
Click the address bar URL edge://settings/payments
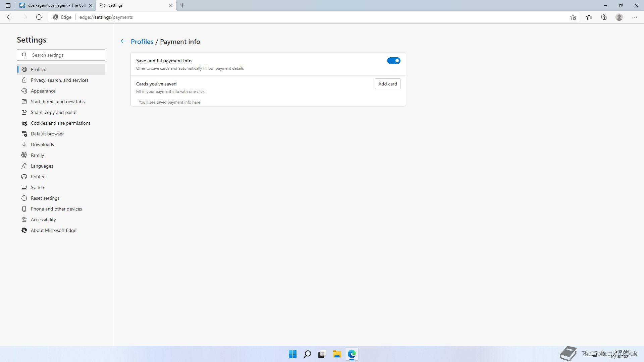(x=106, y=17)
